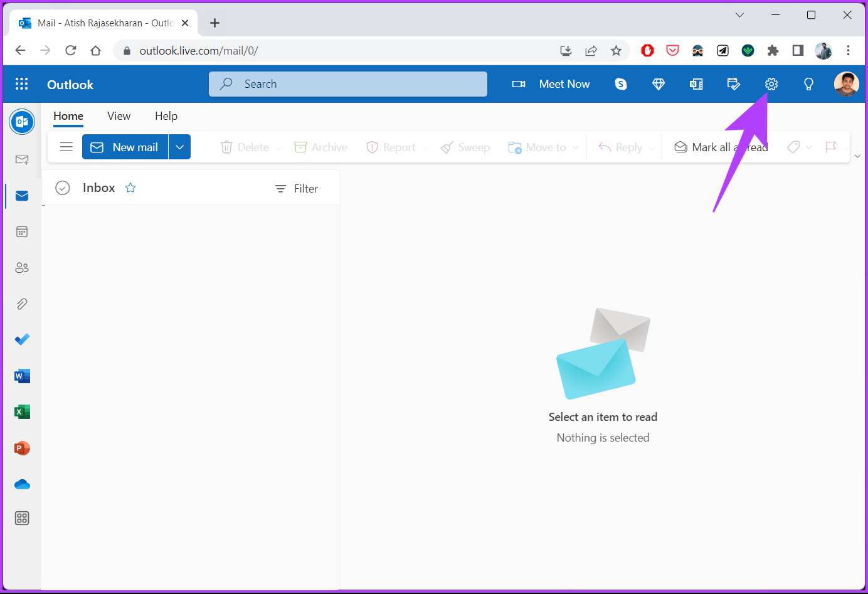Click the Report toolbar button
The image size is (868, 594).
[x=391, y=147]
